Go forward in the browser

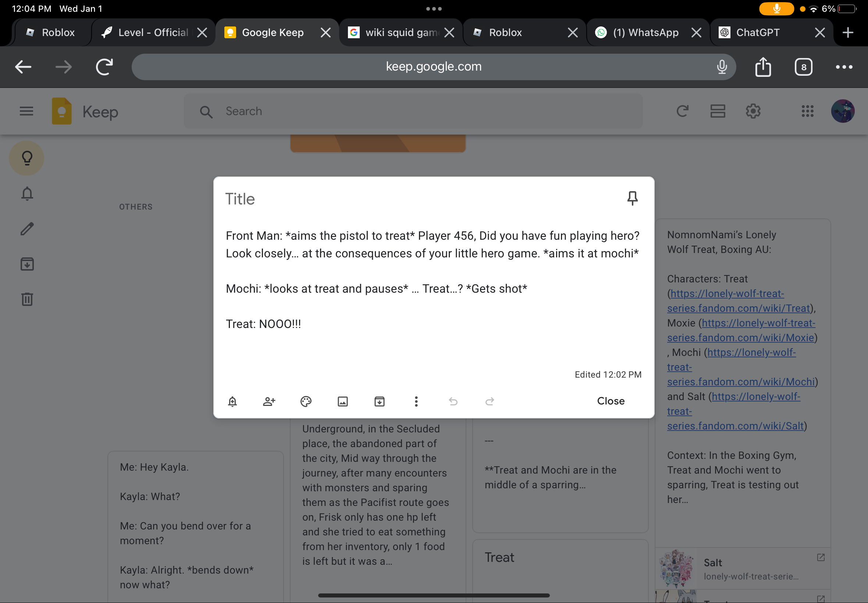click(x=64, y=67)
